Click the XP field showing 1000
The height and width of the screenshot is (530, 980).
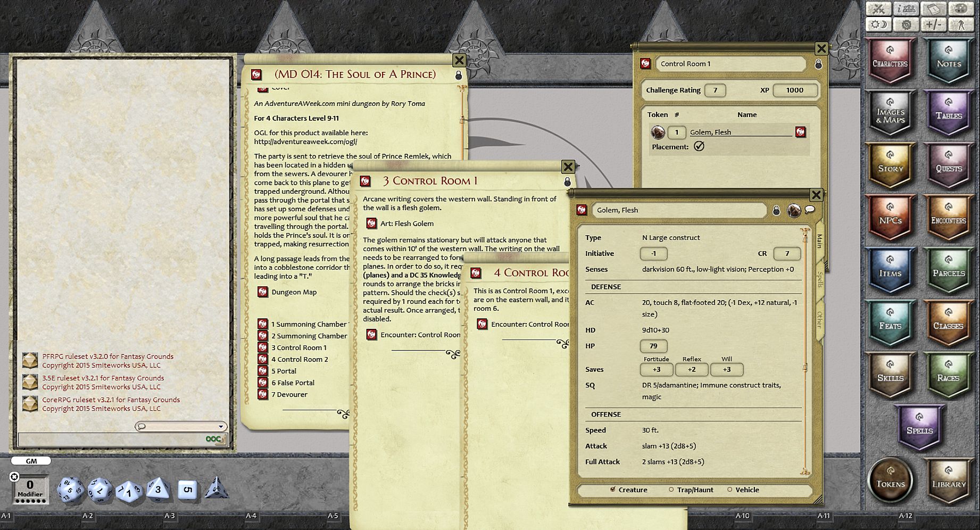(x=795, y=90)
